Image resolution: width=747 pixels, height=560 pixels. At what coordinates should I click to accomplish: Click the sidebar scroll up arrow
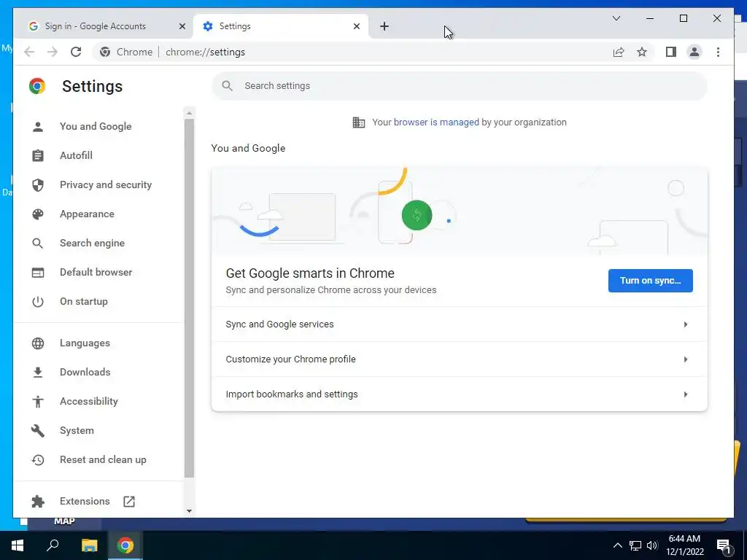[x=189, y=113]
